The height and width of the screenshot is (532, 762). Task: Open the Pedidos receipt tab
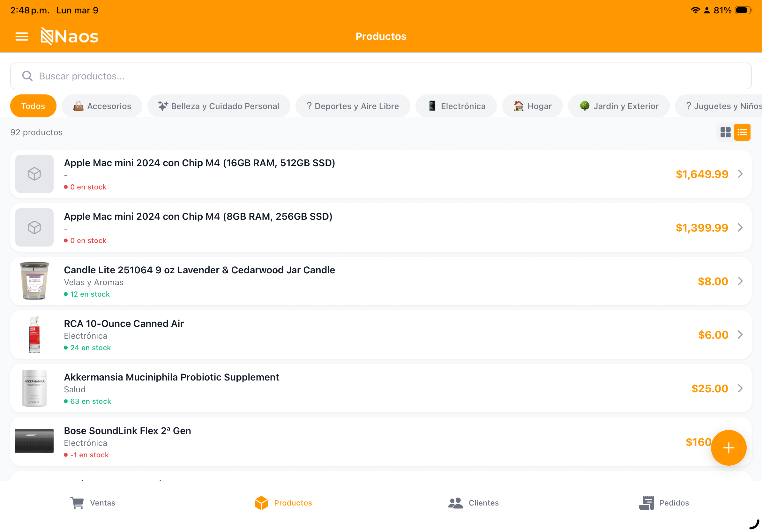click(x=664, y=503)
